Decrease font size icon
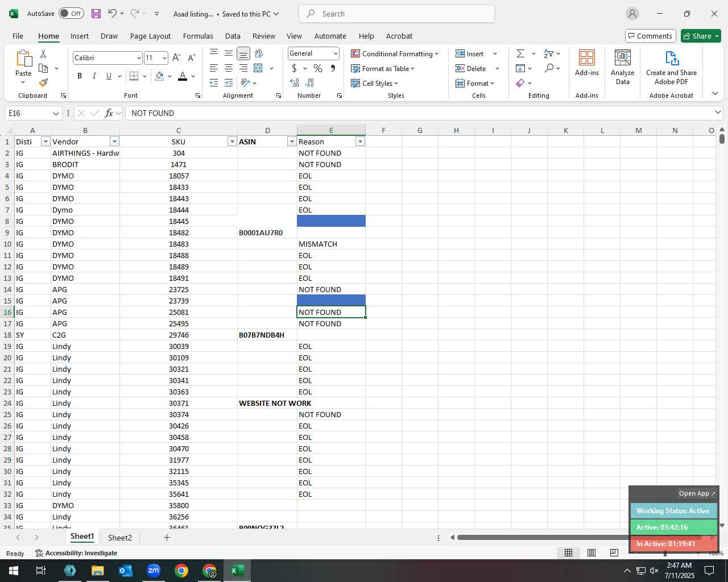Viewport: 728px width, 582px height. [x=192, y=57]
